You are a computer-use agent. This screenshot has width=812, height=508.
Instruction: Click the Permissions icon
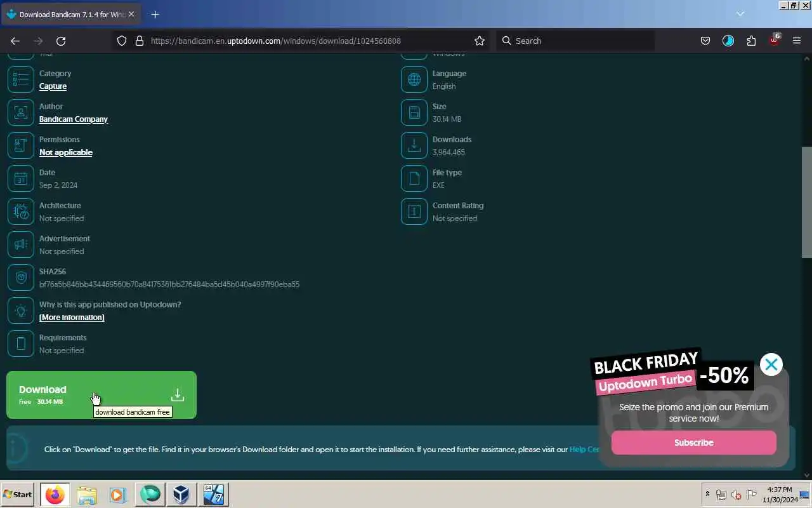(x=20, y=145)
